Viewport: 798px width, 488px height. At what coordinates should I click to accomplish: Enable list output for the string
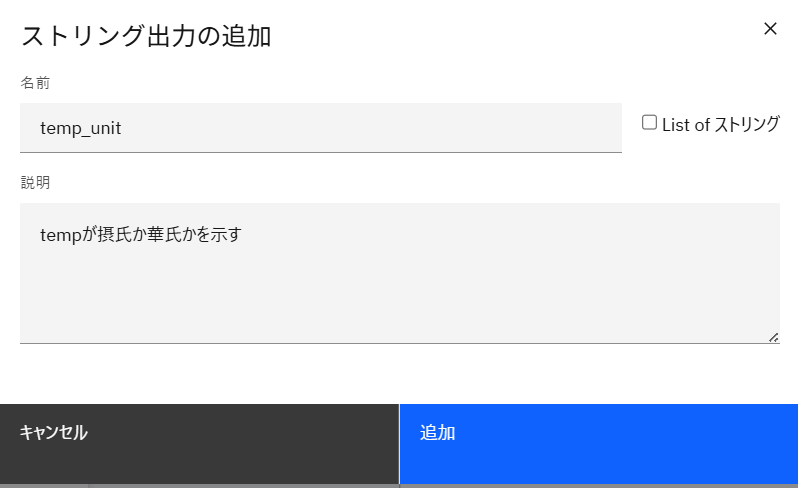650,123
